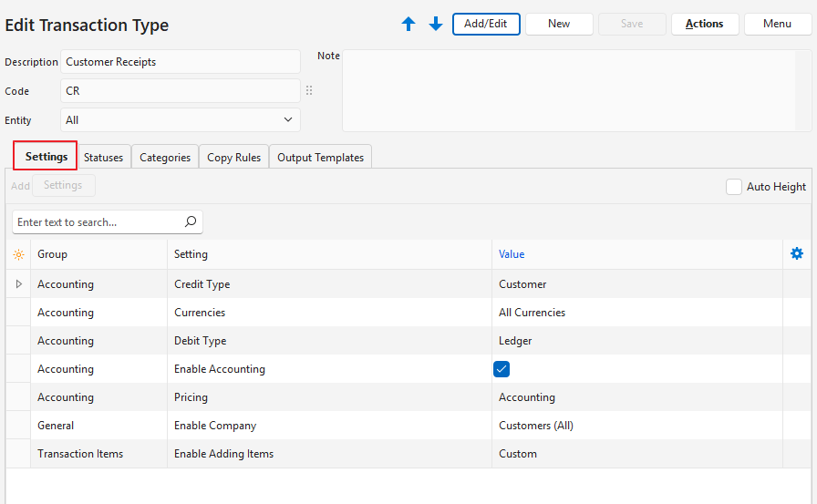Viewport: 817px width, 504px height.
Task: Switch to the Statuses tab
Action: click(103, 158)
